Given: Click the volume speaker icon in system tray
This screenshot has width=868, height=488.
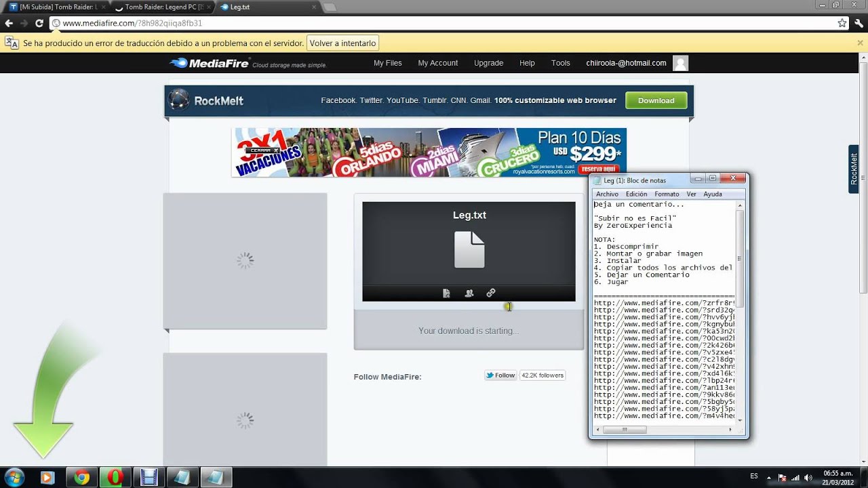Looking at the screenshot, I should coord(808,477).
